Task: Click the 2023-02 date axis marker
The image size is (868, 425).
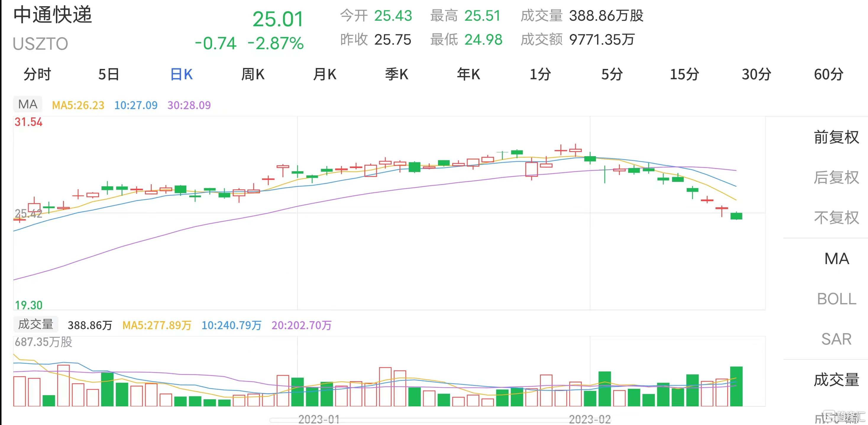Action: pos(590,419)
